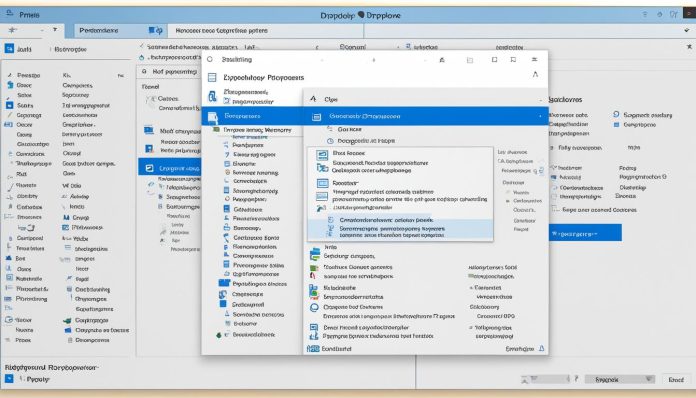Click the icon beside Eondlbartet at popup bottom

313,349
